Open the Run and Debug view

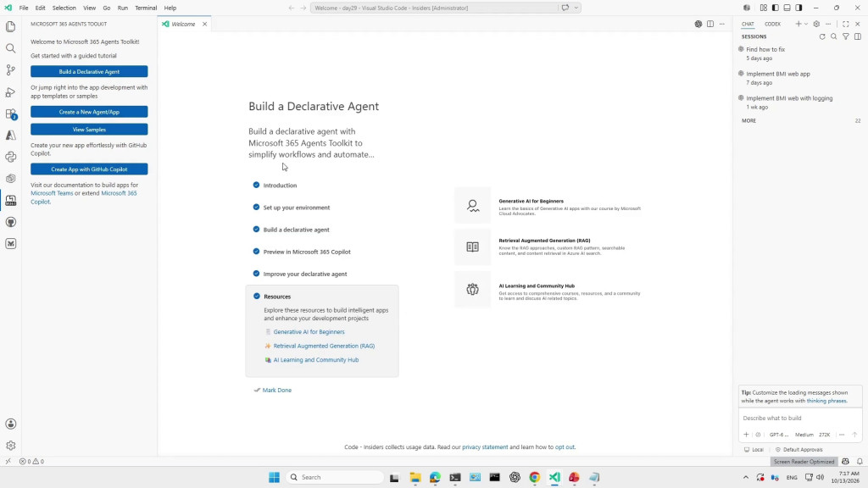tap(10, 91)
